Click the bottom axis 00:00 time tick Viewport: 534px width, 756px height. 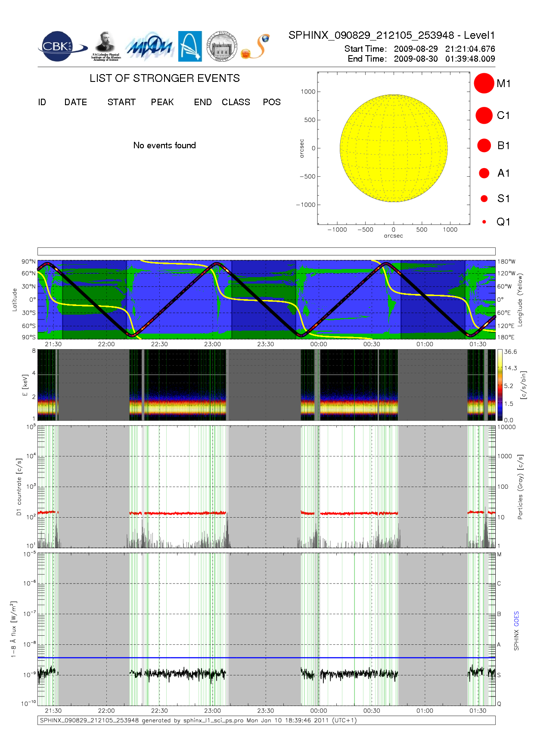[x=319, y=710]
